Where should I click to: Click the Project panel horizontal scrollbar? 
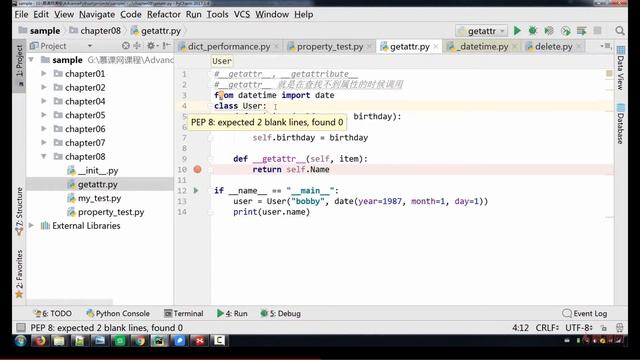coord(69,302)
